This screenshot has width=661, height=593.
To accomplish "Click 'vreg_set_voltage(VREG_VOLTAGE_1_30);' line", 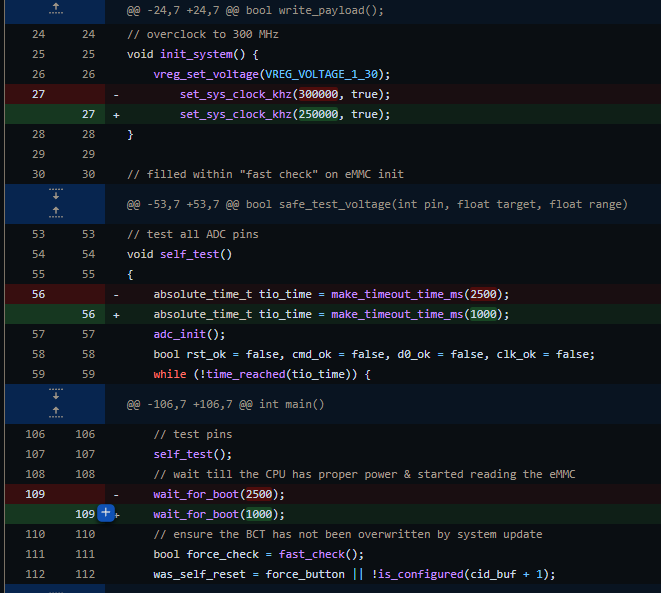I will (x=272, y=75).
